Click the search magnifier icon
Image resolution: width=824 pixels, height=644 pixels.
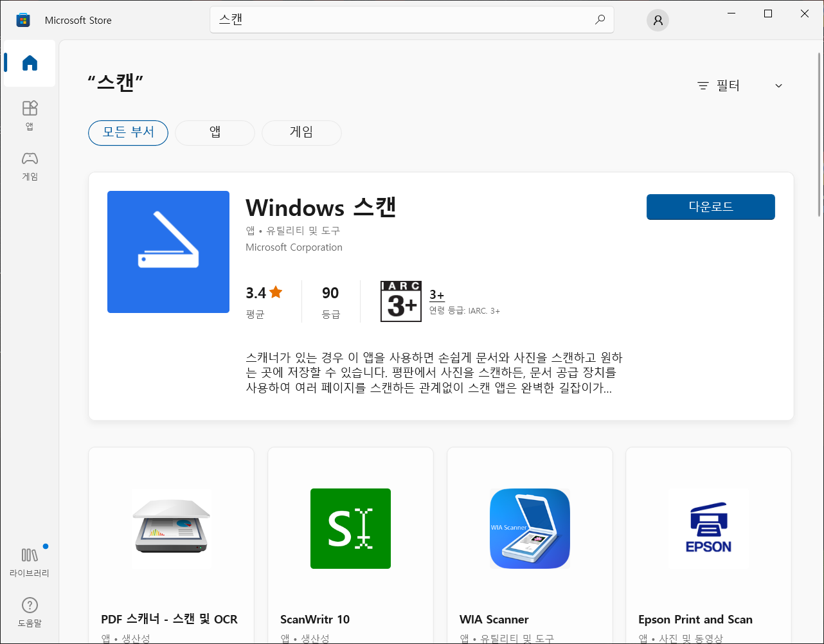[600, 20]
